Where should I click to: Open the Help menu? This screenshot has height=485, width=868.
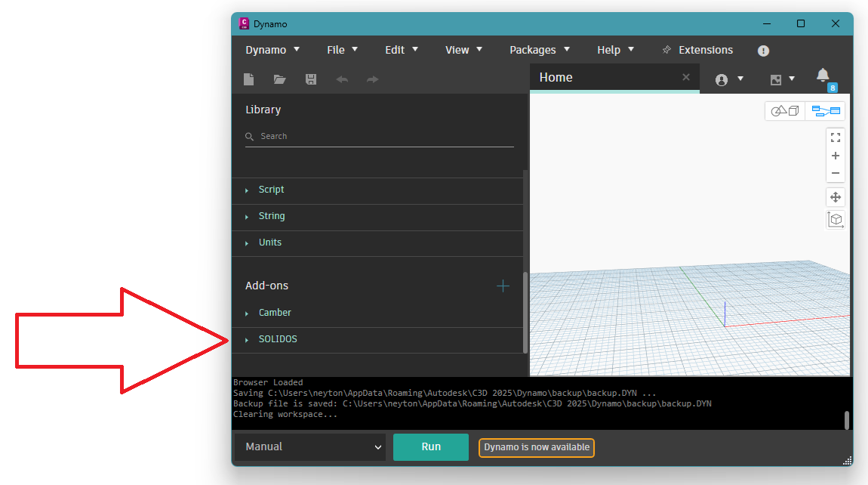tap(616, 50)
